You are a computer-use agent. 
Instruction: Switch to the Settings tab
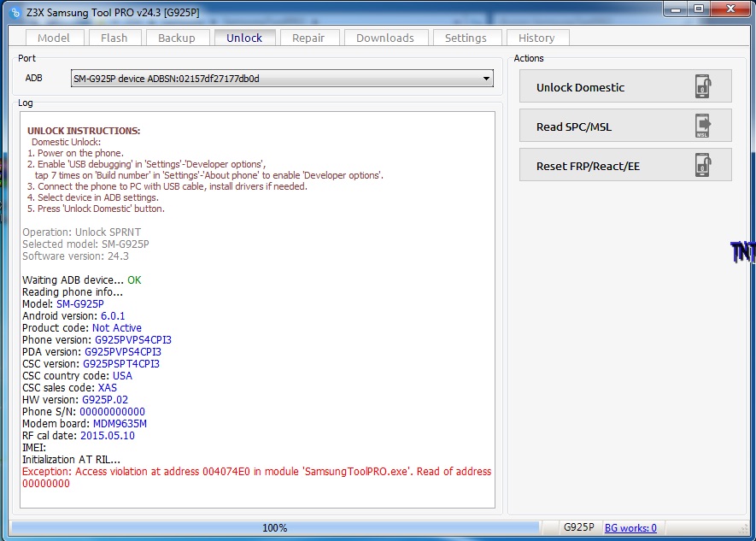tap(466, 38)
